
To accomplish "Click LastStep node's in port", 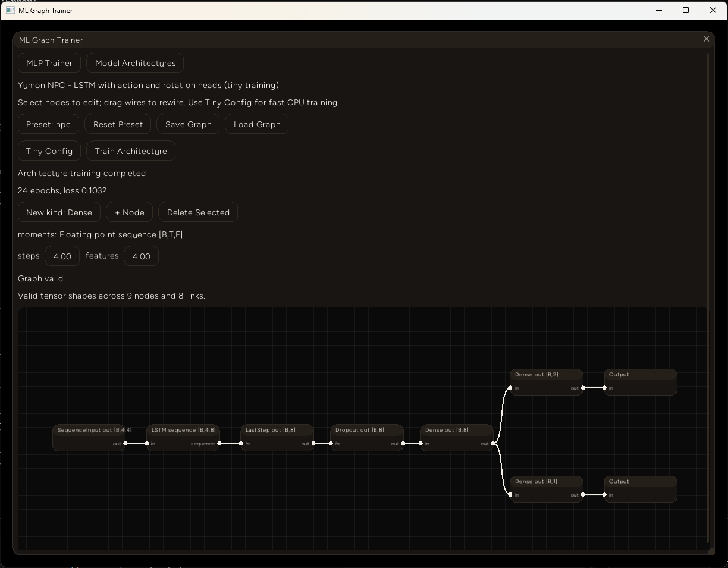I will click(x=241, y=444).
